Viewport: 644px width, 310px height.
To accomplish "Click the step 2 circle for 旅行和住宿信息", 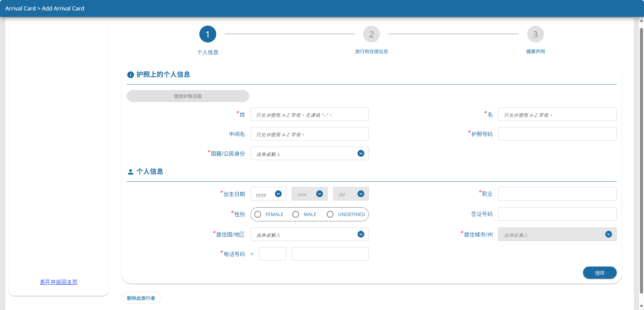I will point(371,34).
